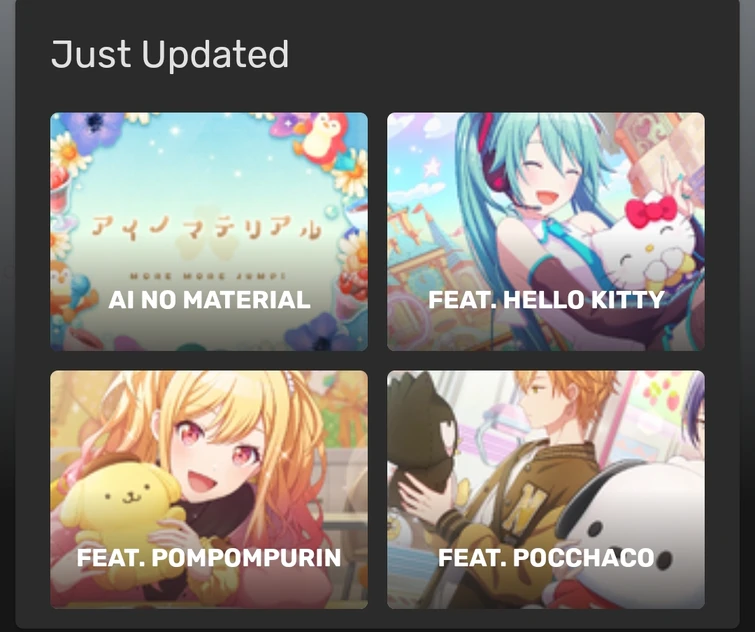This screenshot has width=755, height=632.
Task: Click the orange-haired boy's head
Action: click(561, 404)
